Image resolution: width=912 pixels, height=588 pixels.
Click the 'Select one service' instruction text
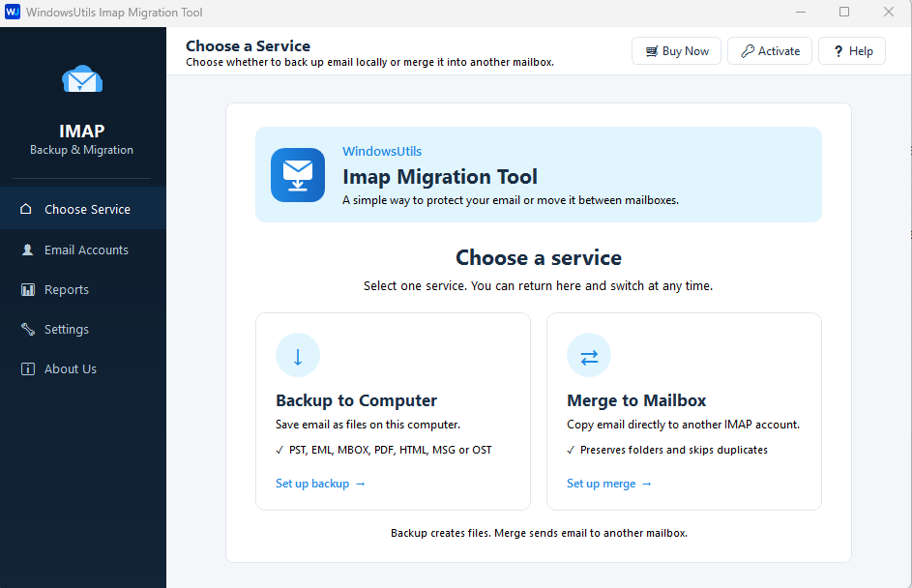(538, 286)
